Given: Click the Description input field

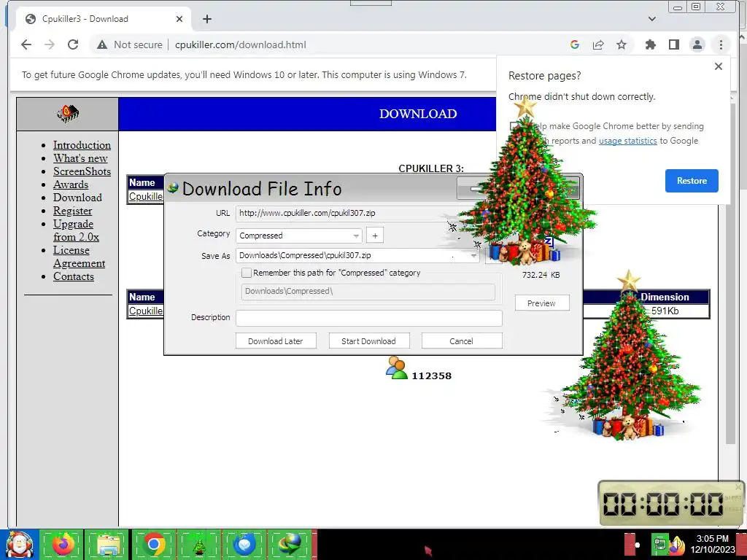Looking at the screenshot, I should pos(368,318).
